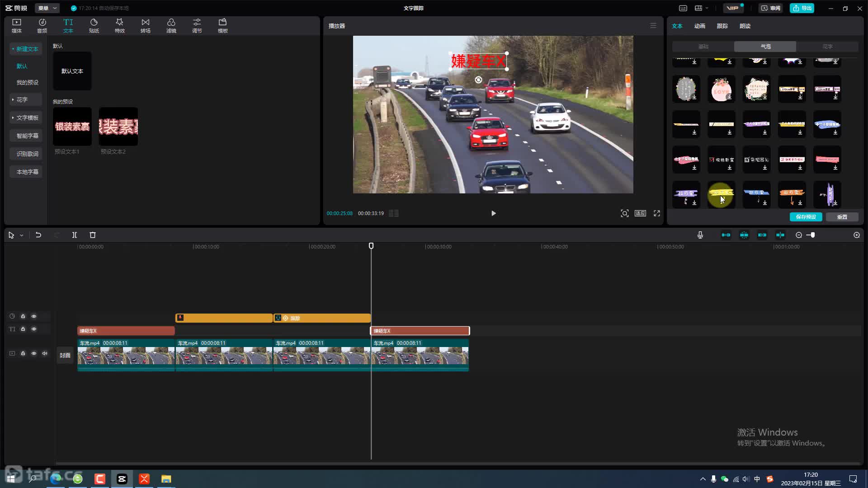Click the 审阅 review button
This screenshot has height=488, width=868.
771,8
